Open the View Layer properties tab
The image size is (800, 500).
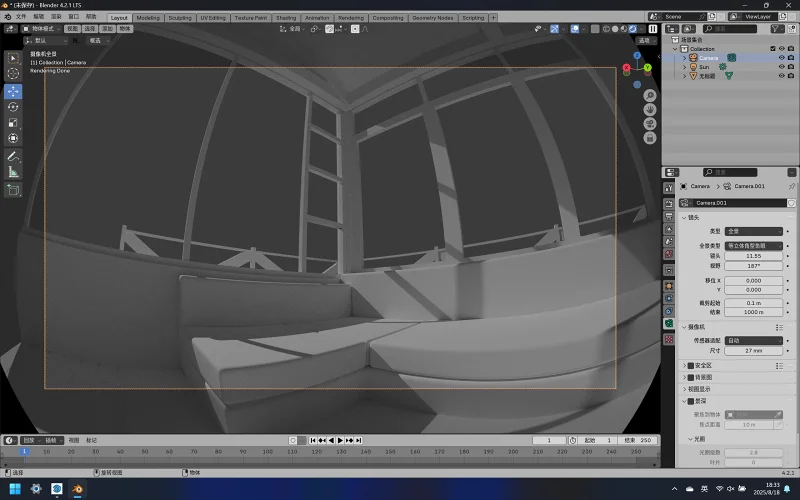(x=669, y=229)
